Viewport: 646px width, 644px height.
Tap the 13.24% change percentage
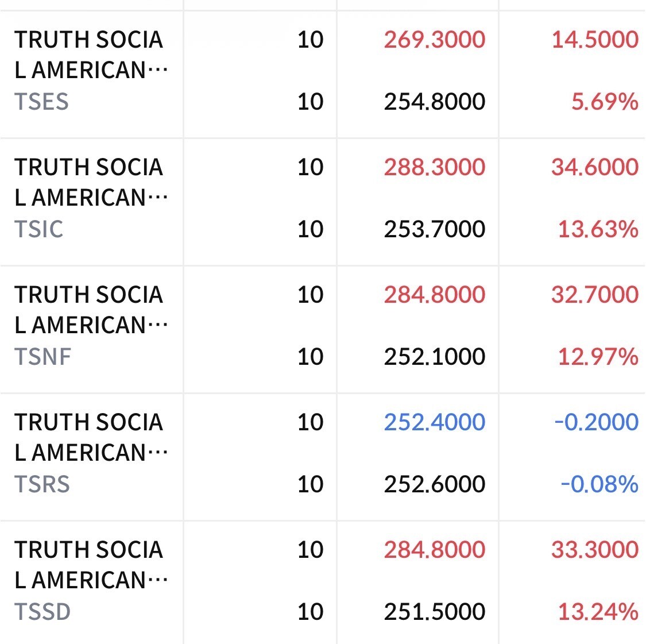click(x=598, y=612)
